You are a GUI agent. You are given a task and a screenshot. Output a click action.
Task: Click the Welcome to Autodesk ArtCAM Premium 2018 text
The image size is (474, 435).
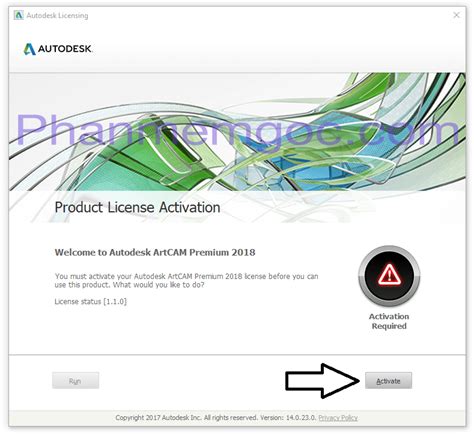point(155,252)
